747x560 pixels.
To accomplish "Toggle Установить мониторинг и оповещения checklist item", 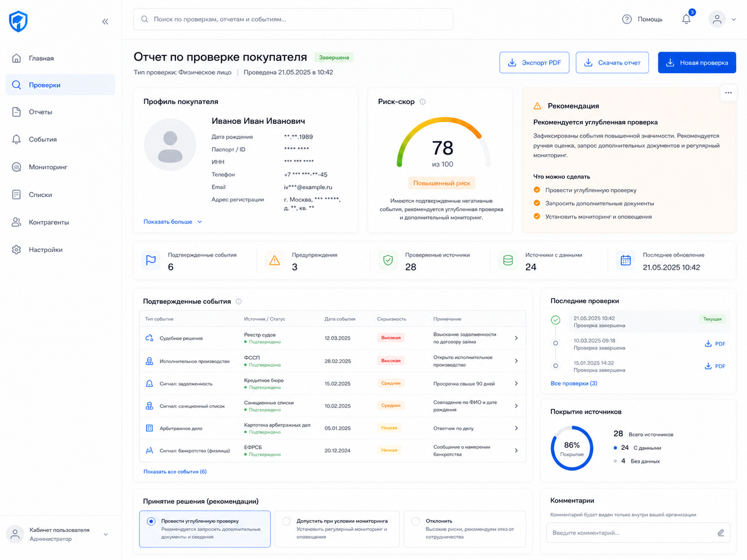I will (x=537, y=217).
